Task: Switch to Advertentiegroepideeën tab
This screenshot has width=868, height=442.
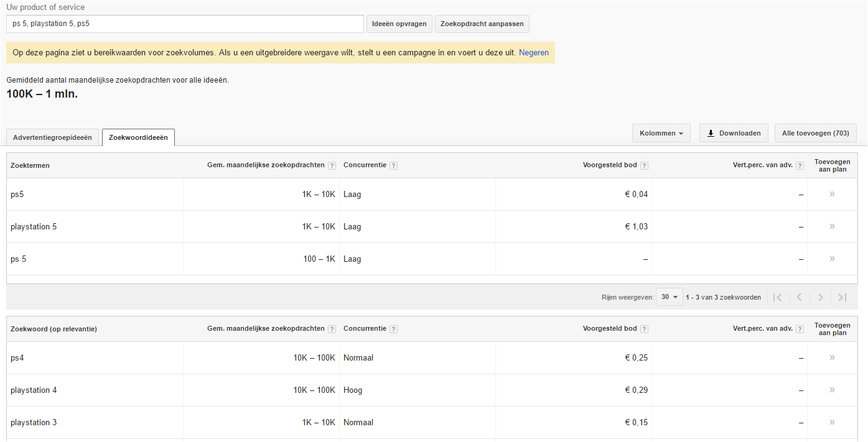Action: (52, 137)
